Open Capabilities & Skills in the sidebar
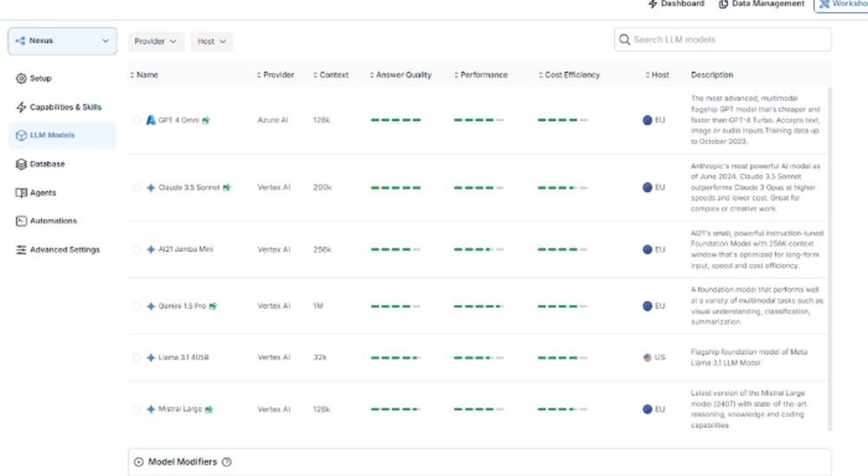868x476 pixels. click(62, 107)
